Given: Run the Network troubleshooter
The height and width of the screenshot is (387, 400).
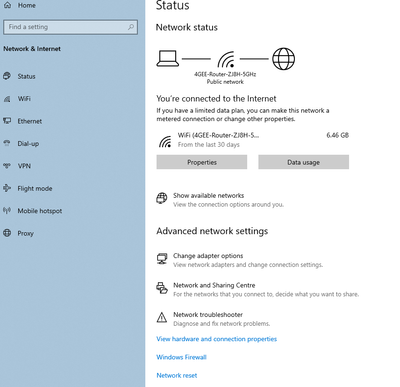Looking at the screenshot, I should (x=208, y=315).
